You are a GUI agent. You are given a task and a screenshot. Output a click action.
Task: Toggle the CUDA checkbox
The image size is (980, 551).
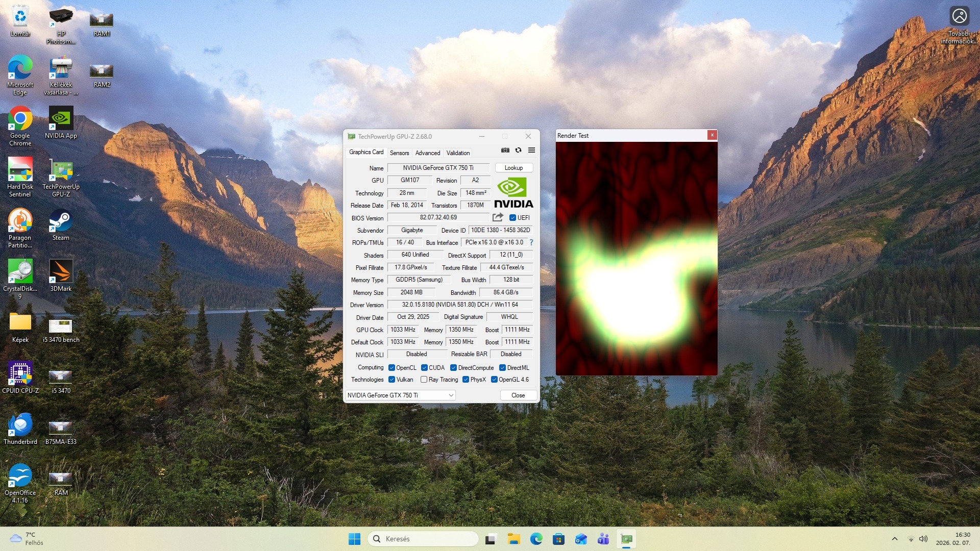(424, 368)
